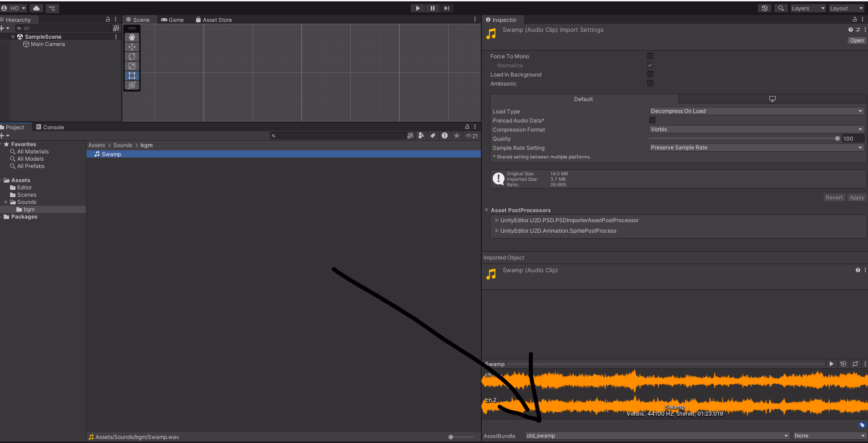Adjust the Quality slider handle

click(x=837, y=138)
